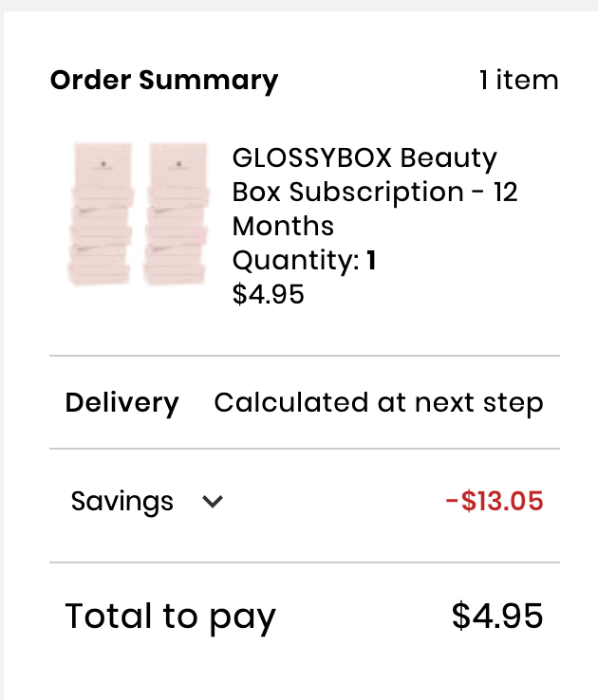This screenshot has height=700, width=598.
Task: Select the Order Summary heading
Action: pyautogui.click(x=164, y=81)
